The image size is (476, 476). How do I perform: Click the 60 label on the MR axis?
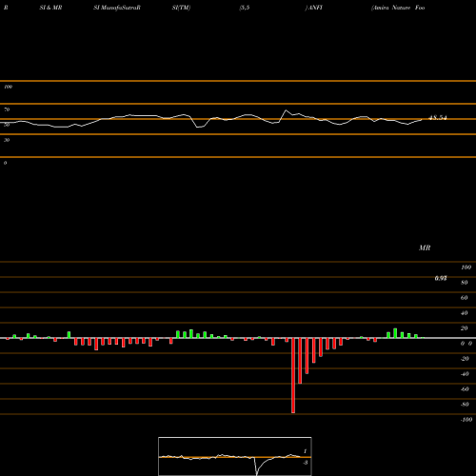[465, 298]
